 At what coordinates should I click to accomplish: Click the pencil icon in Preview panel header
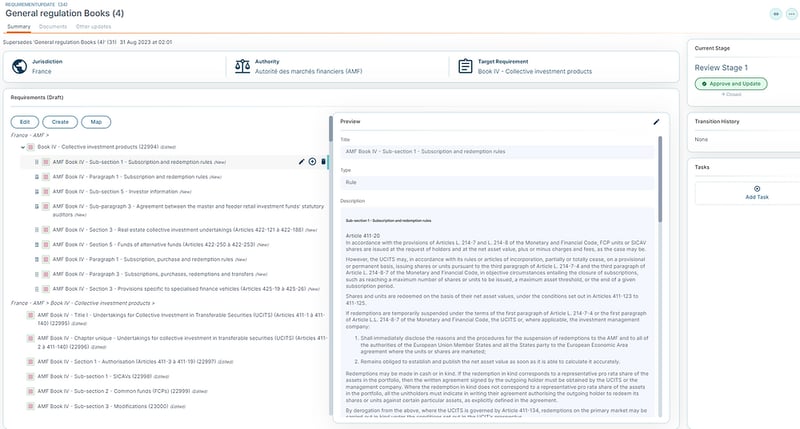tap(656, 122)
